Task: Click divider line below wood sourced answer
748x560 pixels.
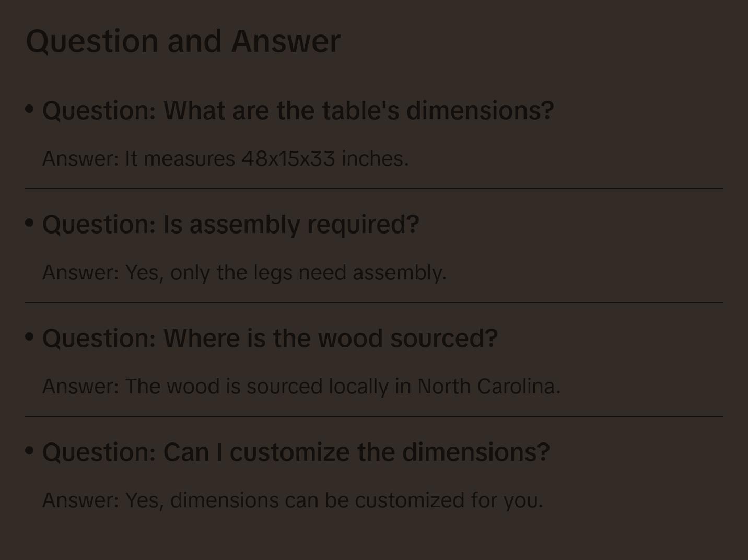Action: point(374,416)
